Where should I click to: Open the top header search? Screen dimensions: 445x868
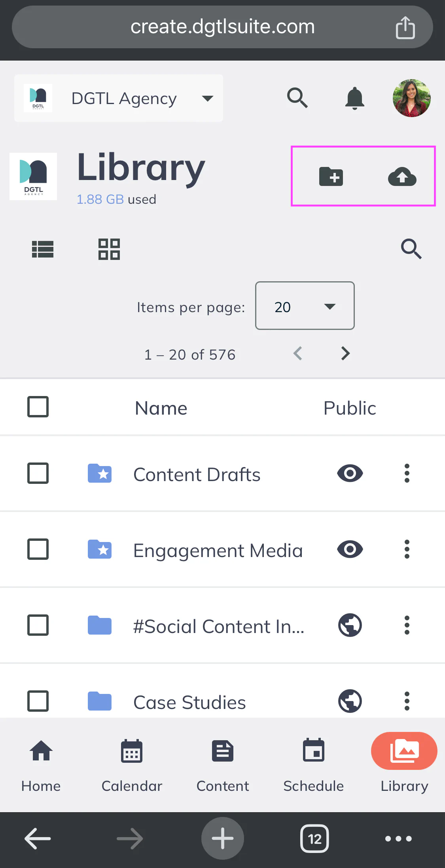[297, 98]
